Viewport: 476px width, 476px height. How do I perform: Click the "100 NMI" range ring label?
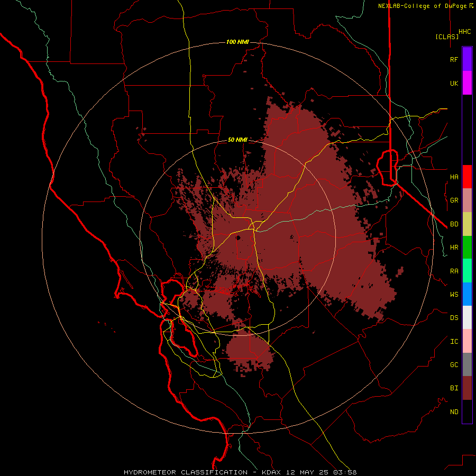(237, 42)
